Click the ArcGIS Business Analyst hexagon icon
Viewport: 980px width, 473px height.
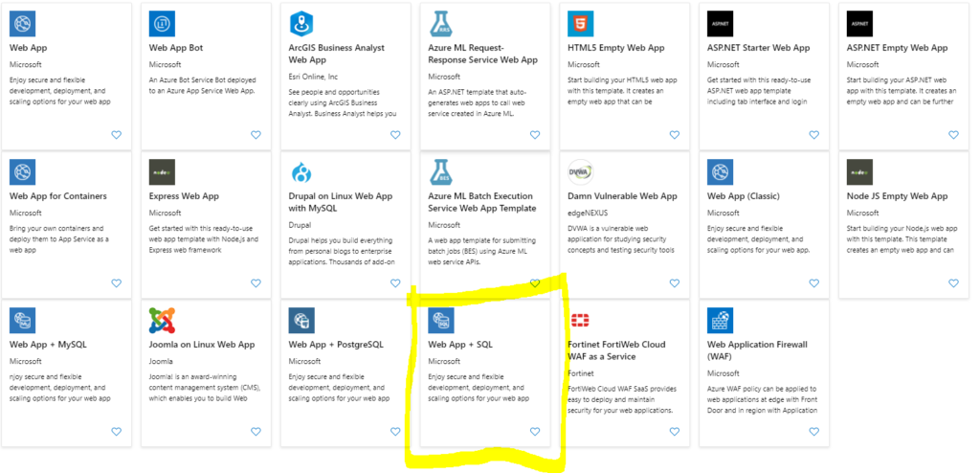[301, 24]
